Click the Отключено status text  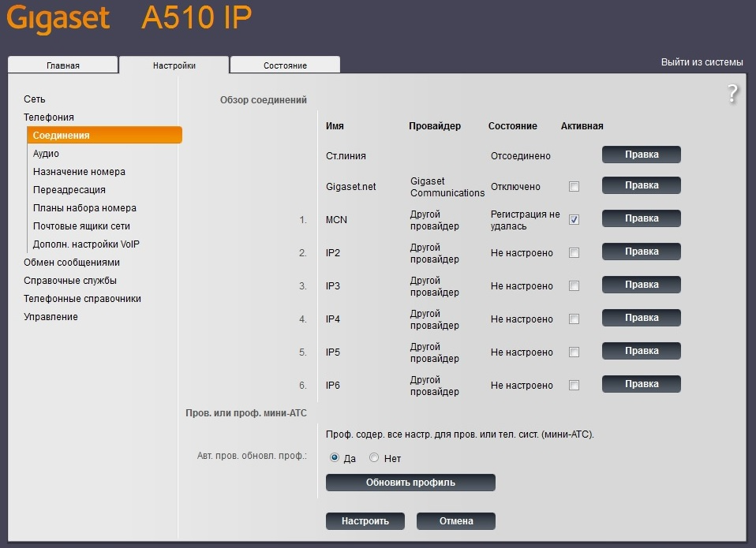pos(515,186)
